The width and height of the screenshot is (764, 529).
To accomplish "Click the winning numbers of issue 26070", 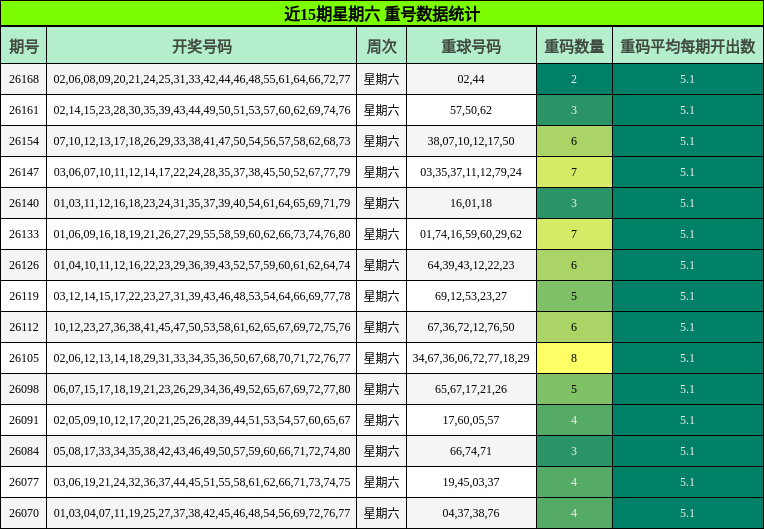I will 202,513.
